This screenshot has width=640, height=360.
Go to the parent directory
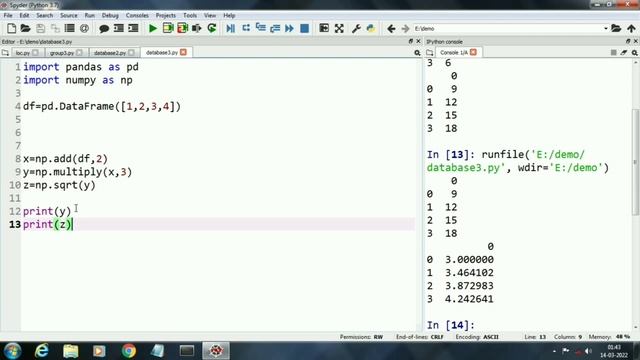coord(631,29)
